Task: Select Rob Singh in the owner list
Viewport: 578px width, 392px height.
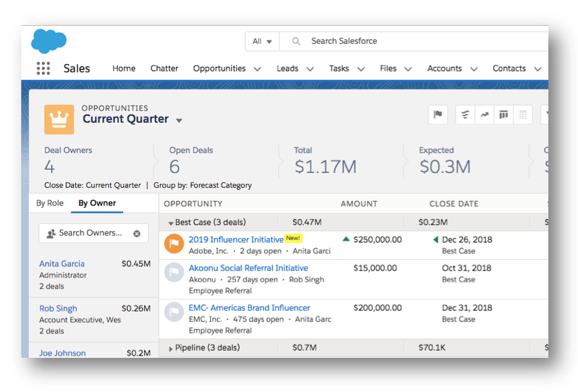Action: tap(58, 308)
